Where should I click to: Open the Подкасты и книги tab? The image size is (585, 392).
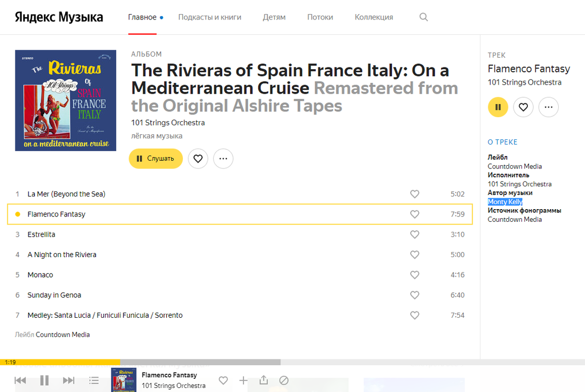(210, 17)
